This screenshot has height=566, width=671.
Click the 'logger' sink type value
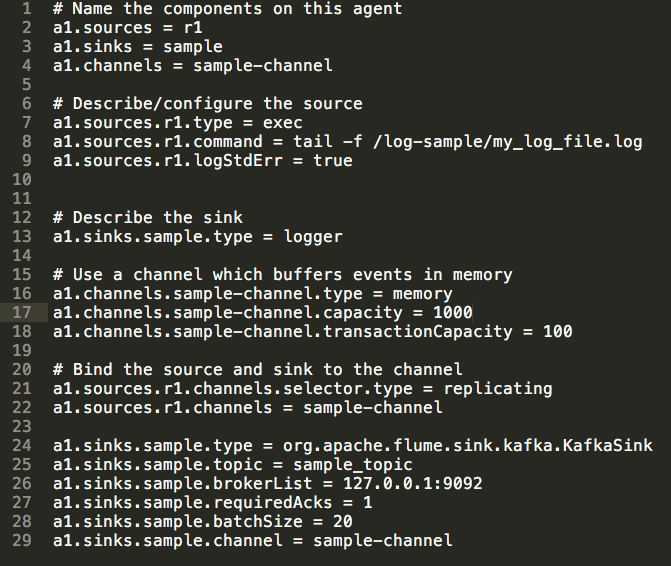pyautogui.click(x=312, y=237)
